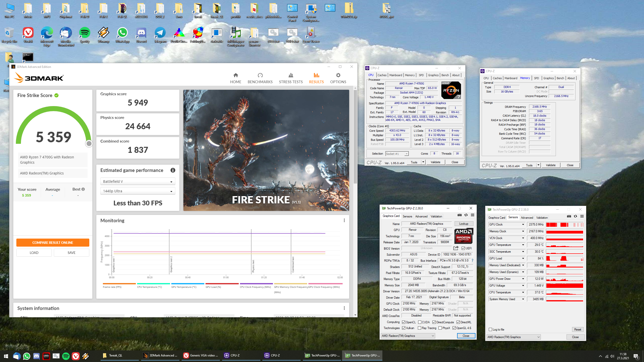Enable Log to file in the GPU-Z Sensors window
This screenshot has width=644, height=362.
pos(490,330)
